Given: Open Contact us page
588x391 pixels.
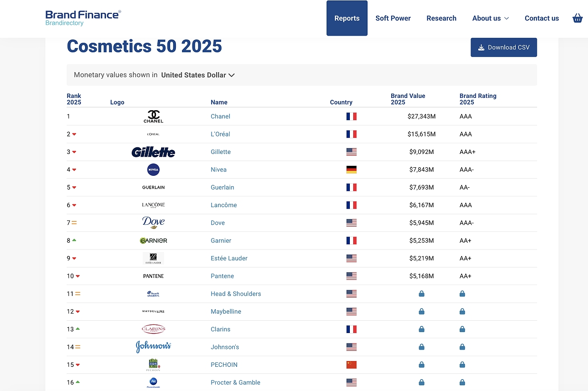Looking at the screenshot, I should coord(542,18).
